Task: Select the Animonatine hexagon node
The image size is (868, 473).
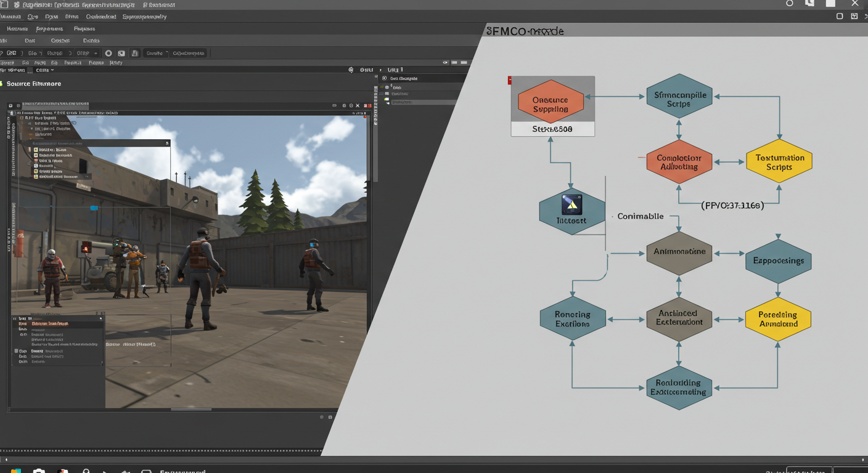Action: 679,253
